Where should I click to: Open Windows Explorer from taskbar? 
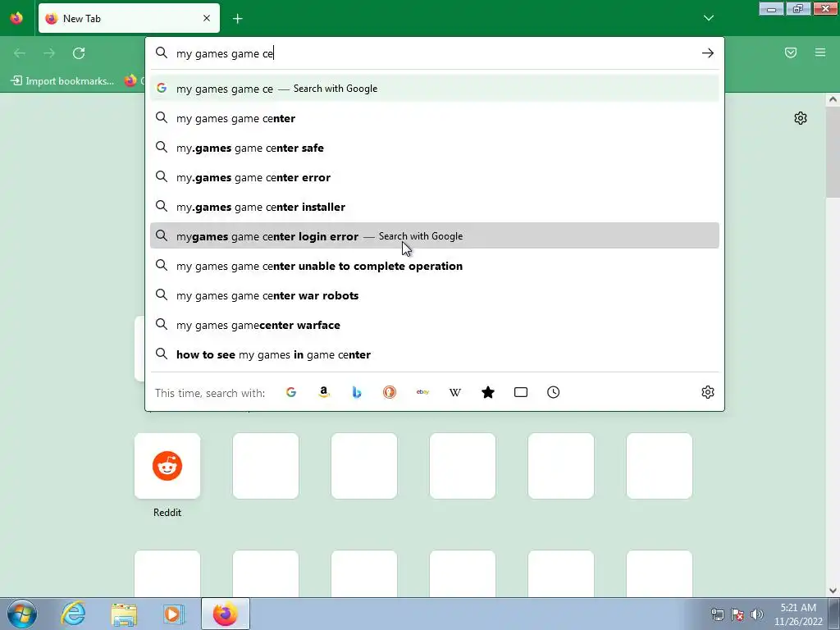(124, 614)
